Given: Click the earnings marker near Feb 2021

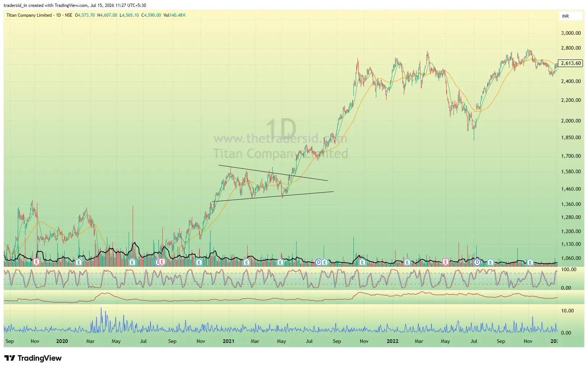Looking at the screenshot, I should click(247, 262).
